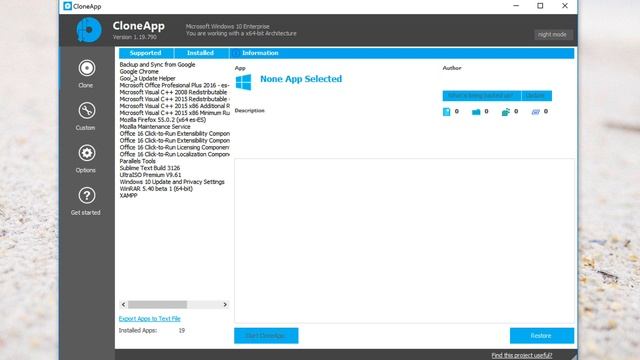
Task: Select Microsoft Visual C++ 2008 Redistributable
Action: 173,92
